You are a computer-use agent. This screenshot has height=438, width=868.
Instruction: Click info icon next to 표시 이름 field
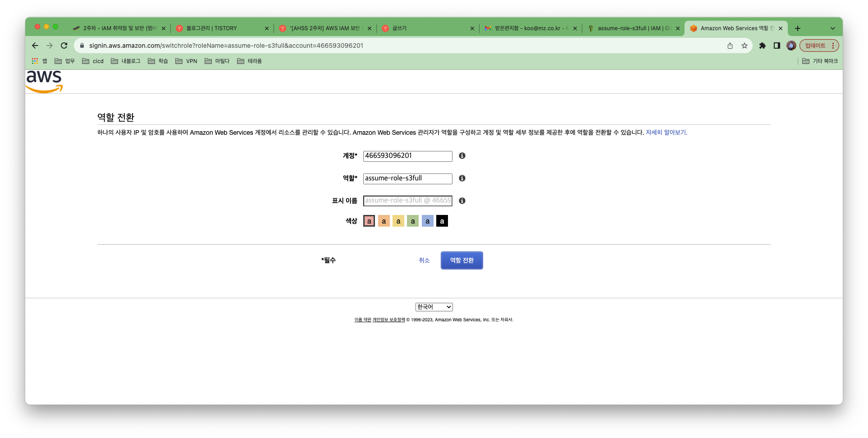pos(462,201)
